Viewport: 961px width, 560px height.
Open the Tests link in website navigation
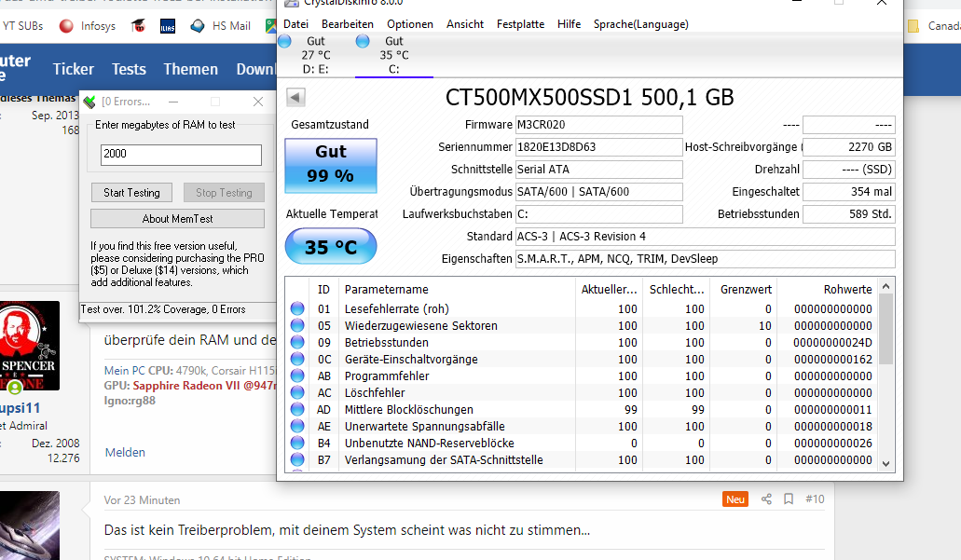coord(129,69)
